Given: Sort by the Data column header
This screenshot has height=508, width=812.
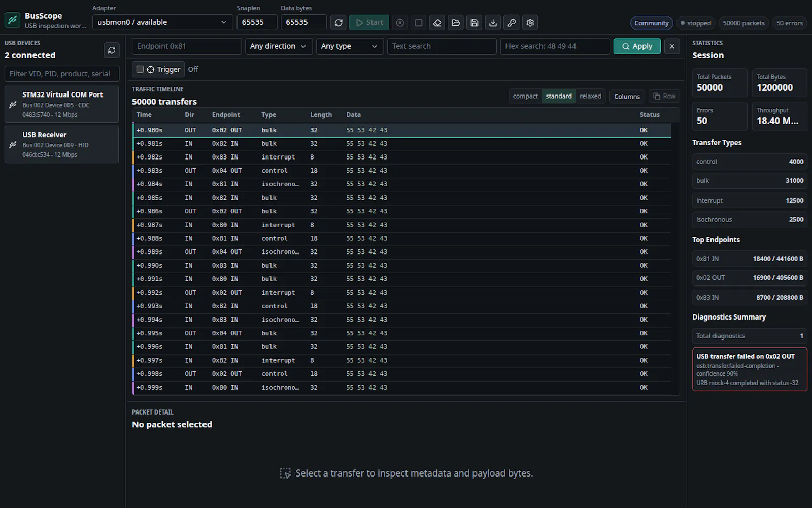Looking at the screenshot, I should [354, 115].
